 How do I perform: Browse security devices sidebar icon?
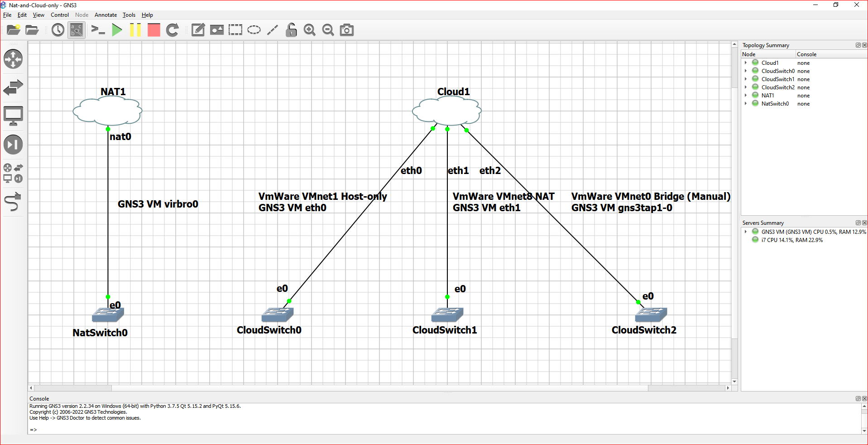(13, 145)
